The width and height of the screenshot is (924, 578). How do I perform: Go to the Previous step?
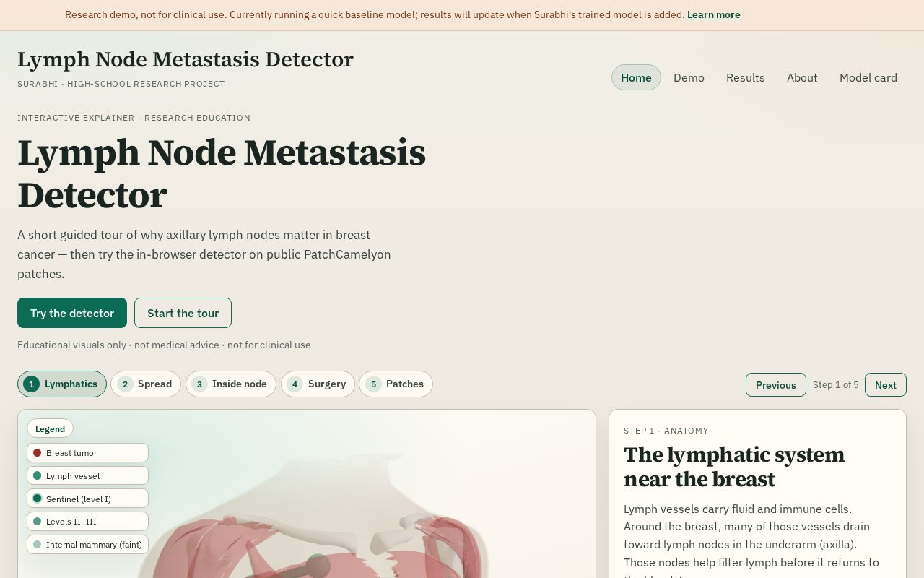click(776, 385)
